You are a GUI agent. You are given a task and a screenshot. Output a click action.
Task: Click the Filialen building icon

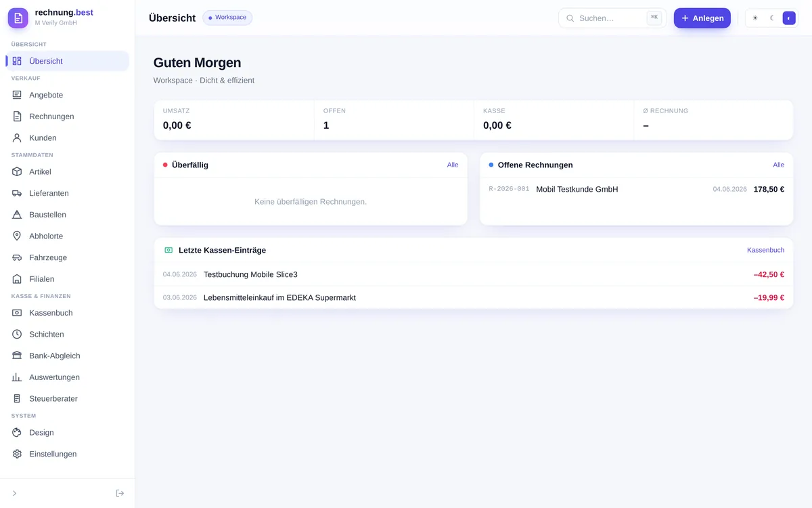click(17, 279)
